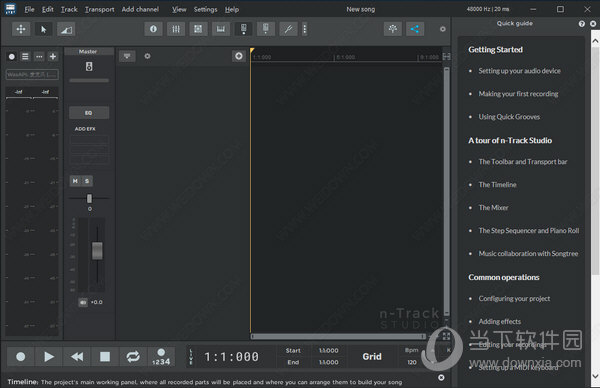Start playback with the Play button

tap(49, 357)
